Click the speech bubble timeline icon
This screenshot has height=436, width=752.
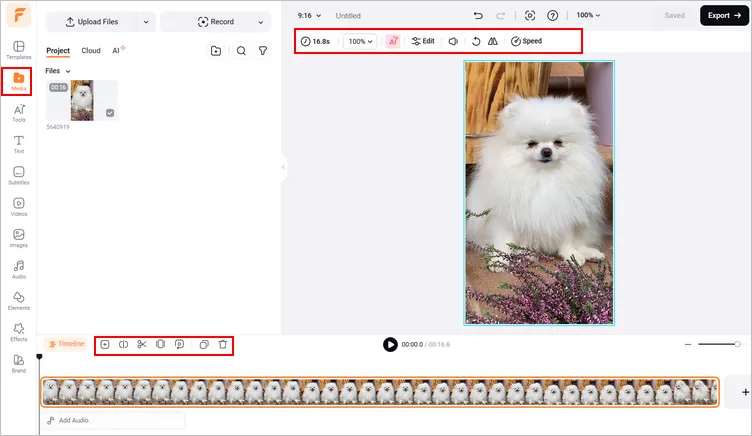coord(179,344)
